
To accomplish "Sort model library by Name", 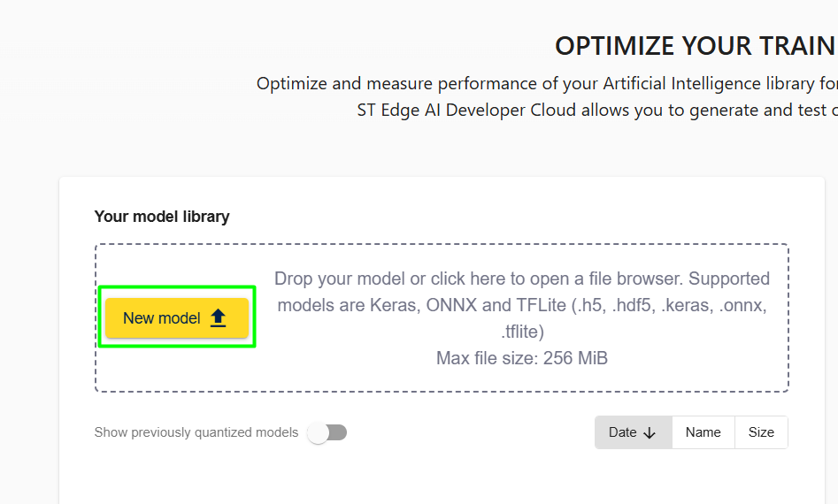I will tap(703, 432).
